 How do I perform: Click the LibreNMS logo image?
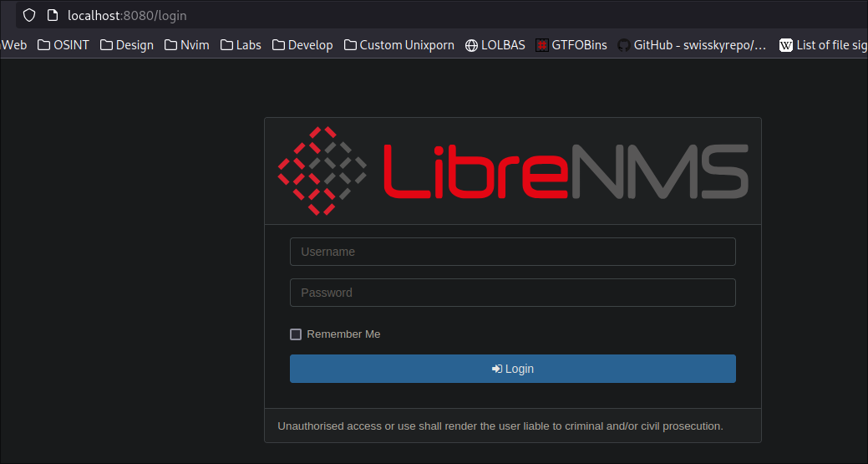coord(512,171)
